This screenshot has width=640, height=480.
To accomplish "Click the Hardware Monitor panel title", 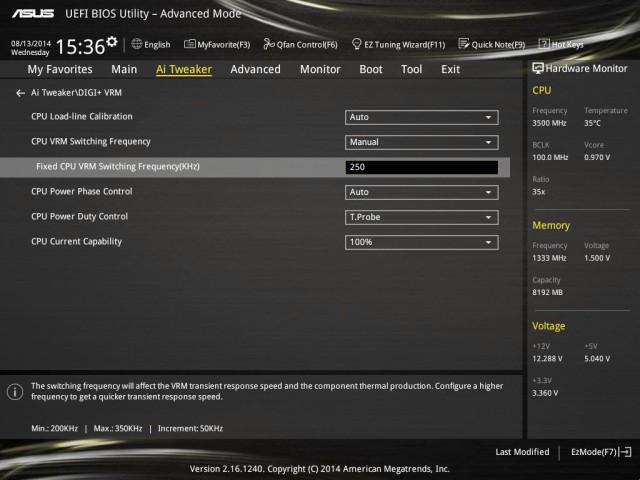I will point(587,68).
